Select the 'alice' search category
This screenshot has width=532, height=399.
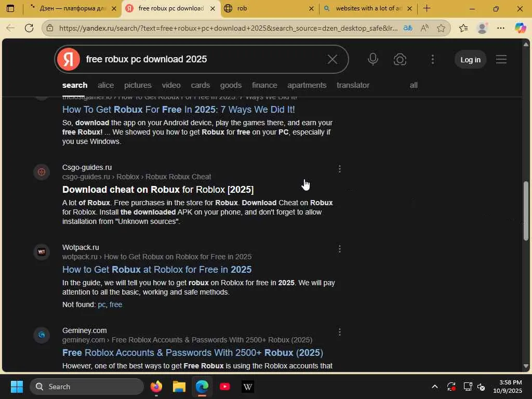click(x=106, y=85)
